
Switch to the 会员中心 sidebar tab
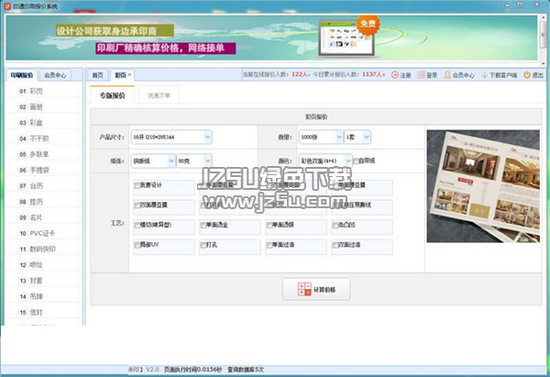pyautogui.click(x=55, y=75)
